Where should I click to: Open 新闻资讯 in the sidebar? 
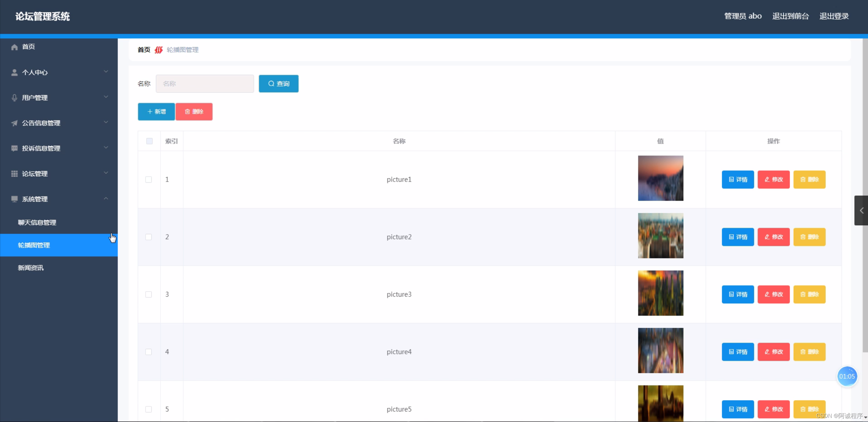pyautogui.click(x=59, y=268)
